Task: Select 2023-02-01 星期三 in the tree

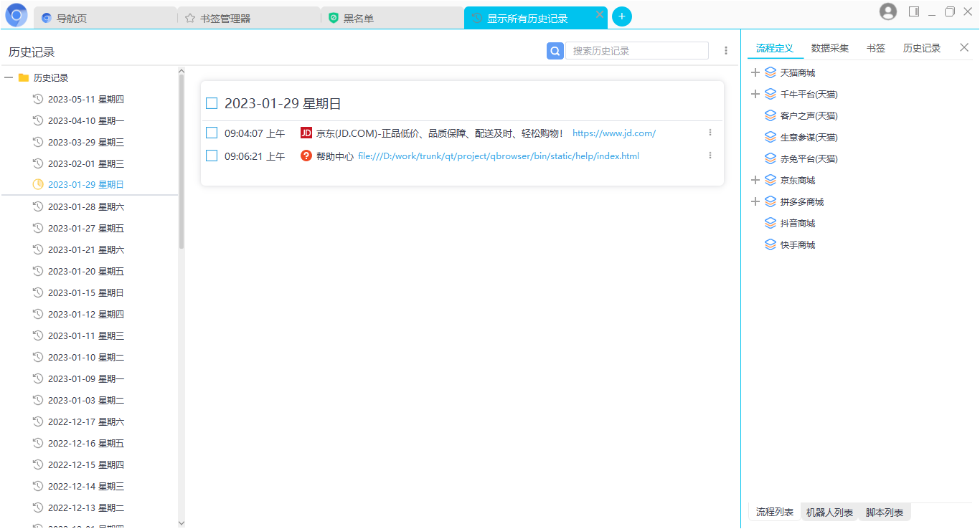Action: 86,163
